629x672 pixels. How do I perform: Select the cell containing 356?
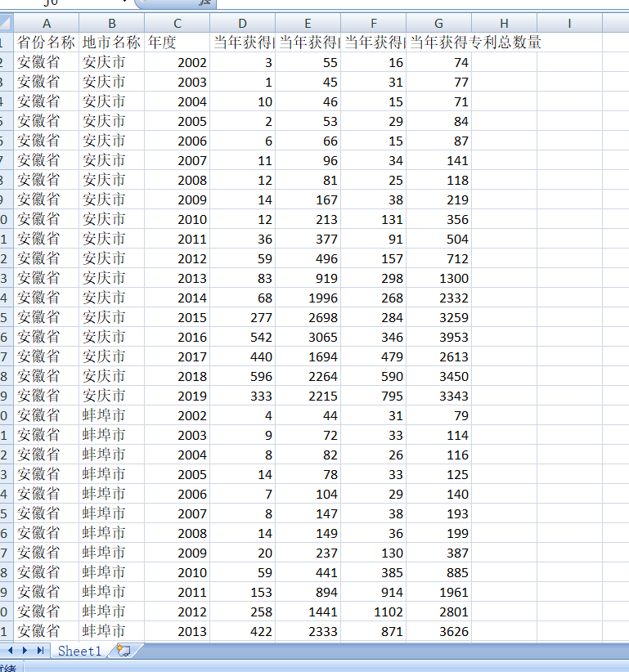pos(438,219)
